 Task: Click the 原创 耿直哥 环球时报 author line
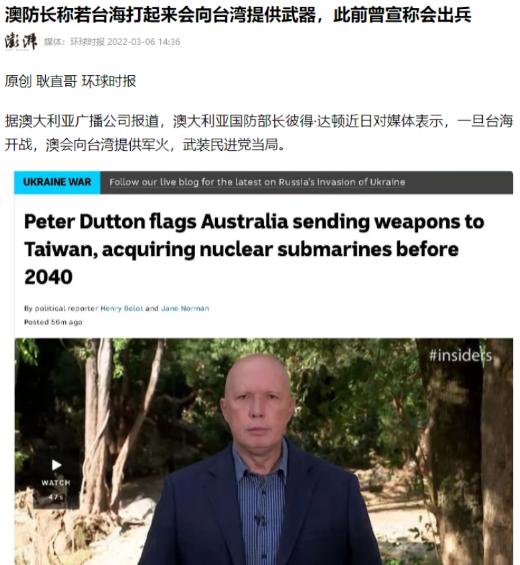point(71,81)
